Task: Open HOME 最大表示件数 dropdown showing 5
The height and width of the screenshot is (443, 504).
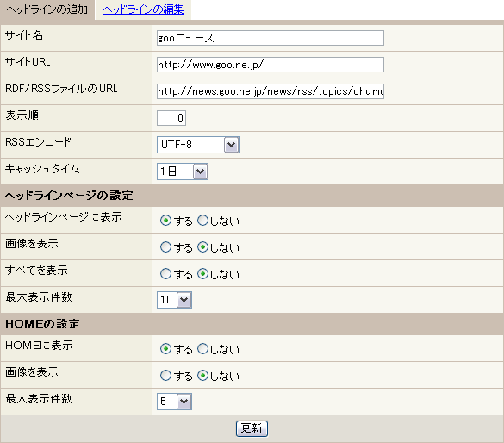Action: point(174,402)
